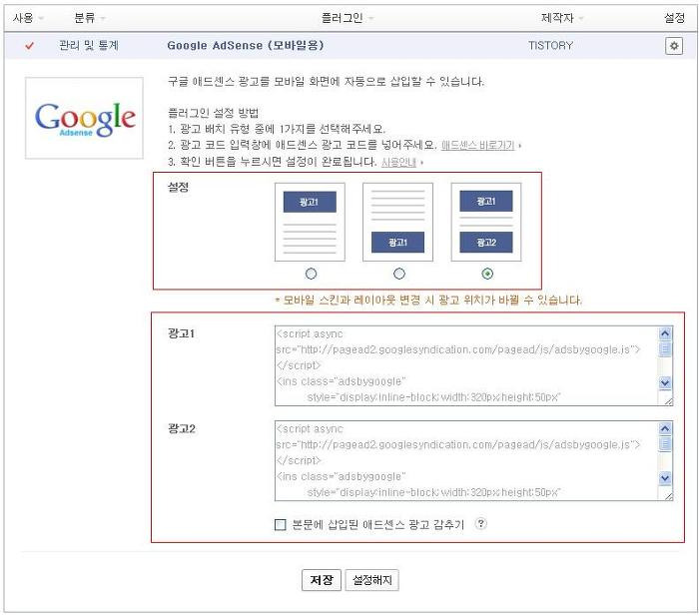699x616 pixels.
Task: Sort by the 사용 column header
Action: click(x=28, y=18)
